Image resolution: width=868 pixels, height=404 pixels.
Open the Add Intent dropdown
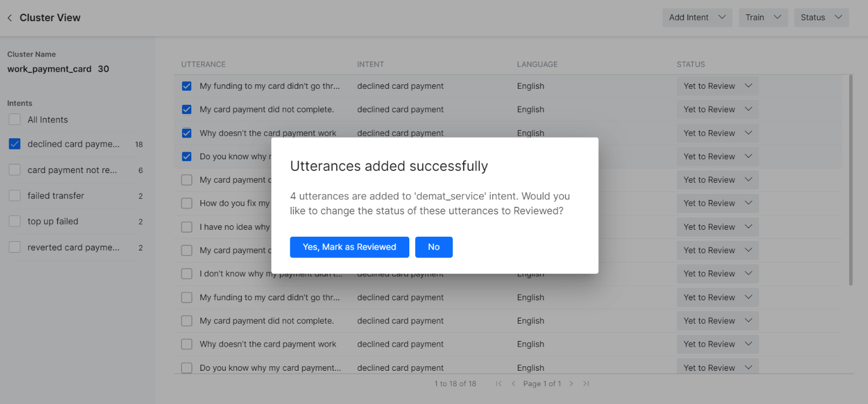697,17
